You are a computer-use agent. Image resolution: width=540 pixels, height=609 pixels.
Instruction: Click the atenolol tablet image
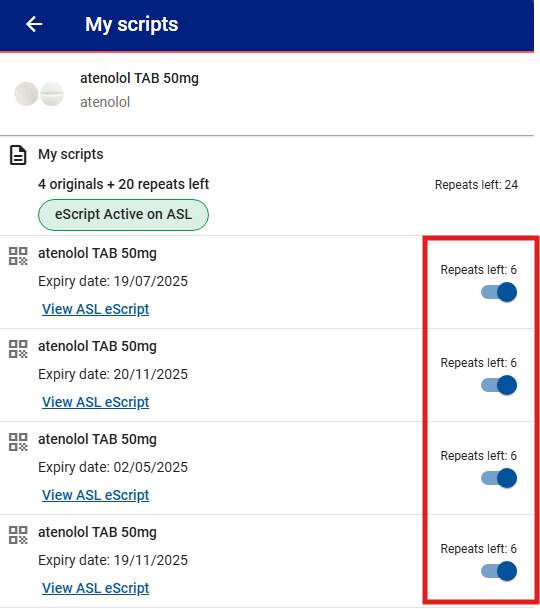point(39,94)
